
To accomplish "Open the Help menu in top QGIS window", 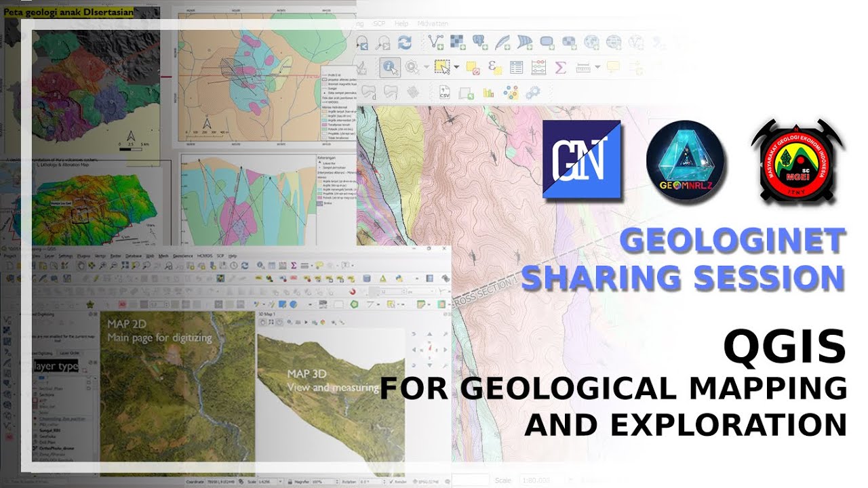I will [x=401, y=23].
